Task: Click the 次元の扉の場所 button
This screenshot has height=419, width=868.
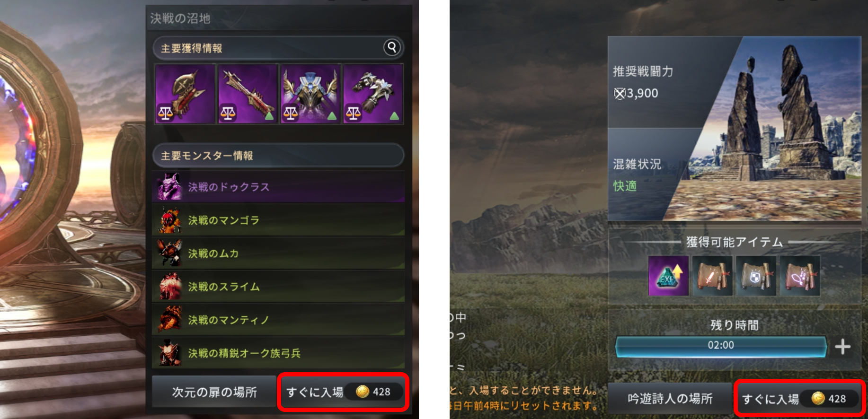Action: click(x=214, y=392)
